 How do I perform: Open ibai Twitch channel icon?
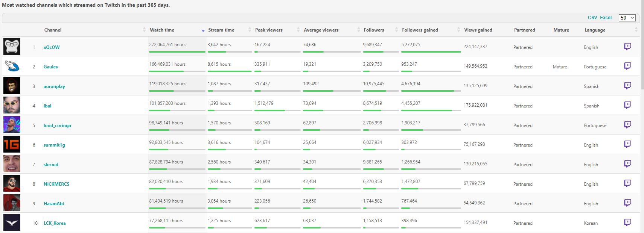(627, 105)
